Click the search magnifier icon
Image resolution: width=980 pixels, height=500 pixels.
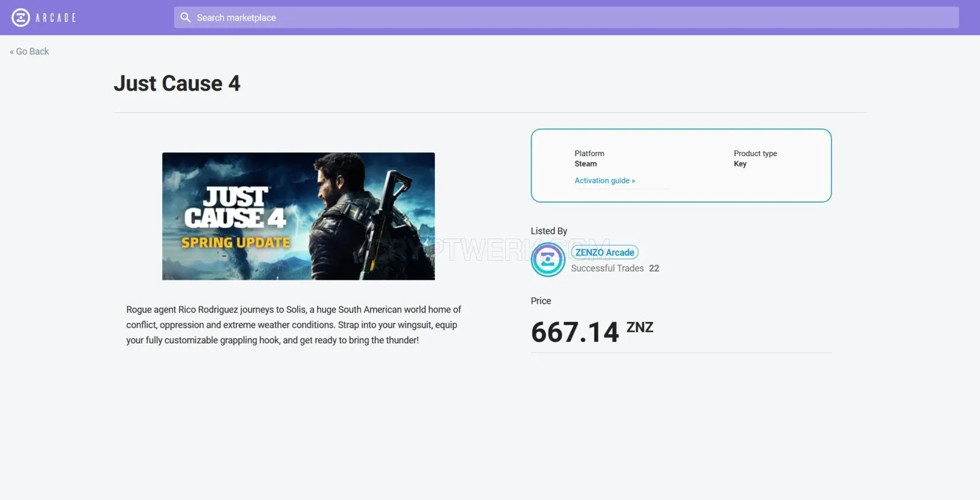pyautogui.click(x=186, y=18)
